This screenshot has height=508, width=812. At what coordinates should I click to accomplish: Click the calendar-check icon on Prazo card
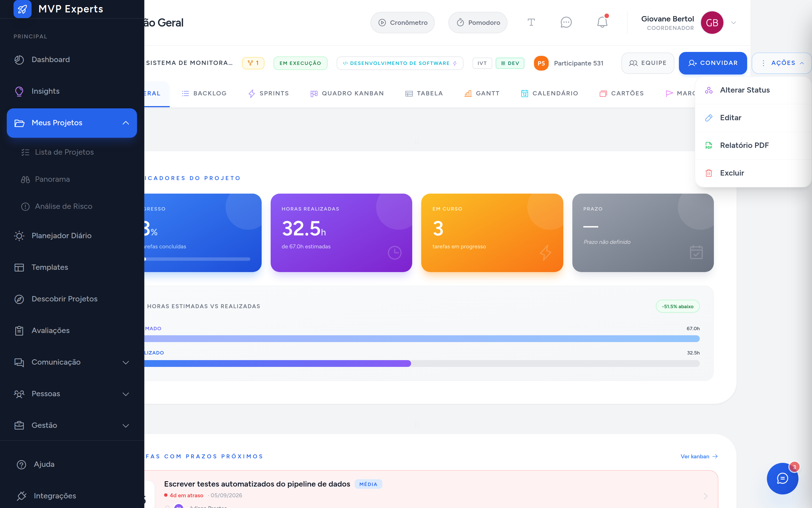(x=696, y=252)
